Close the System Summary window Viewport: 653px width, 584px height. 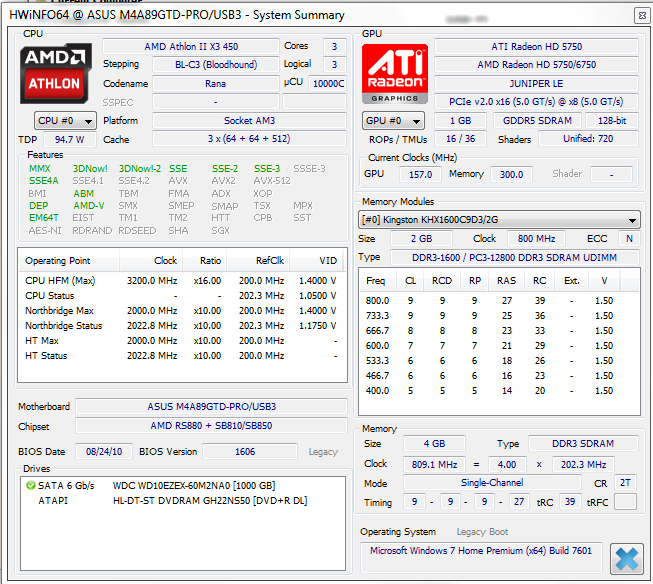[642, 16]
